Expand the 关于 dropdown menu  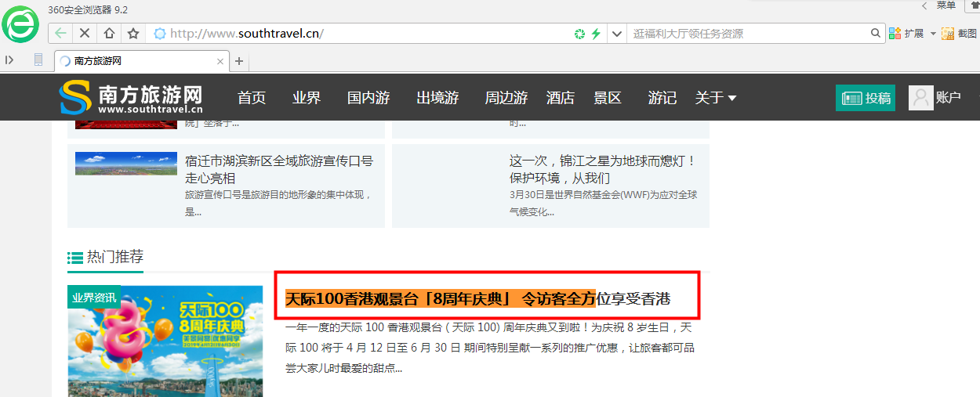pyautogui.click(x=716, y=98)
